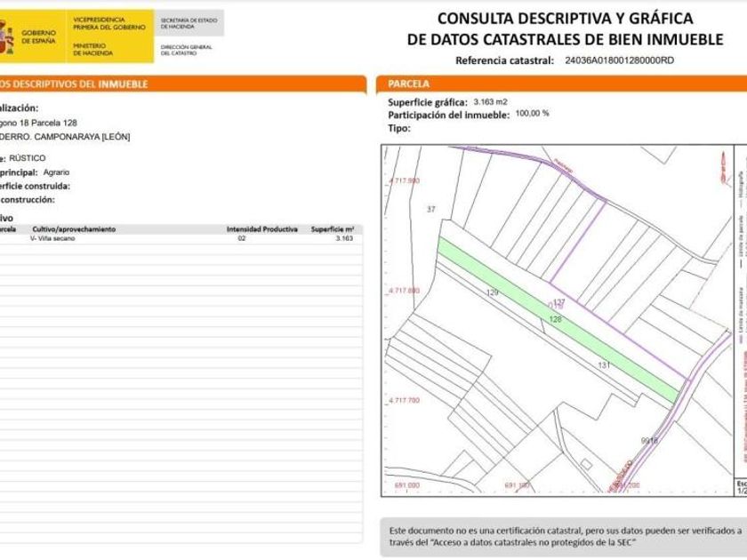This screenshot has width=747, height=560.
Task: Select the green highlighted parcel 128
Action: pyautogui.click(x=558, y=320)
